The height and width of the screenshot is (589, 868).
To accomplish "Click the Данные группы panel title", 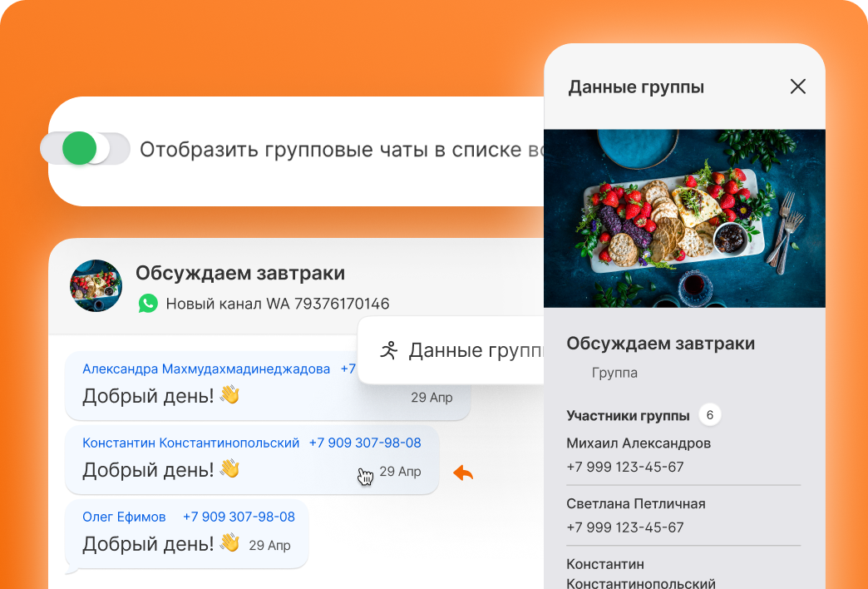I will click(x=636, y=87).
